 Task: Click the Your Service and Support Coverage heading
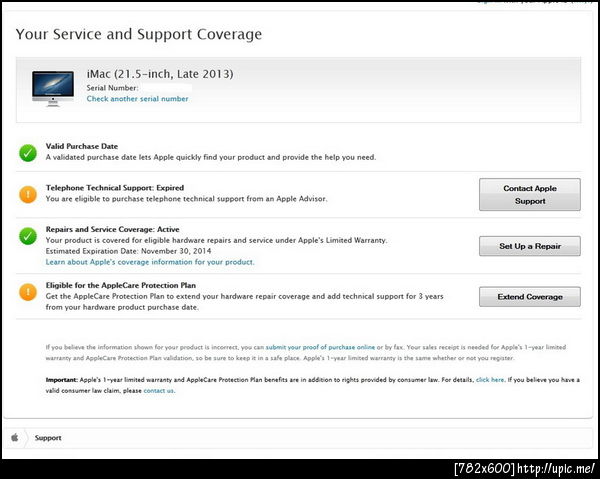pyautogui.click(x=139, y=34)
